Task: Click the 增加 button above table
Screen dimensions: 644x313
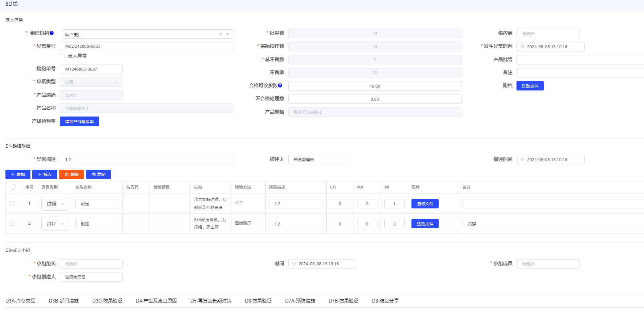Action: 18,174
